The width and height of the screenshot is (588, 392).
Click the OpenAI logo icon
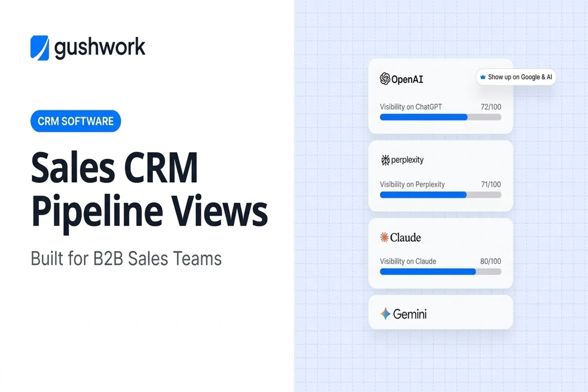tap(385, 79)
